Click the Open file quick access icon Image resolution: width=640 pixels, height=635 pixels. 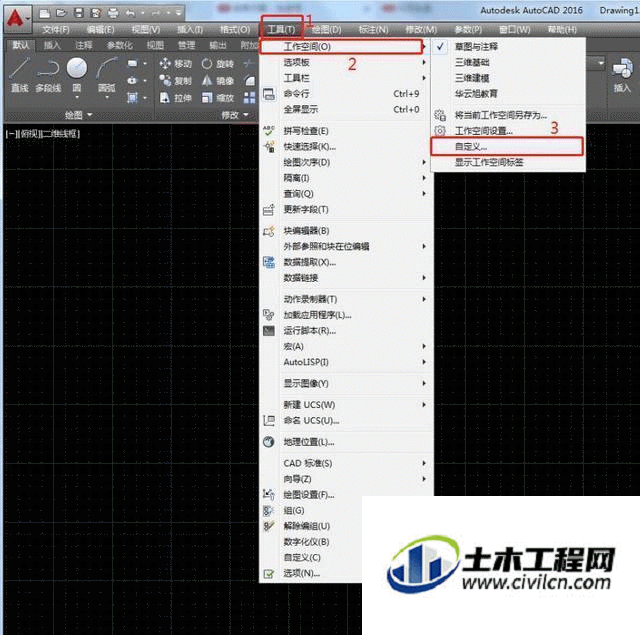point(61,13)
